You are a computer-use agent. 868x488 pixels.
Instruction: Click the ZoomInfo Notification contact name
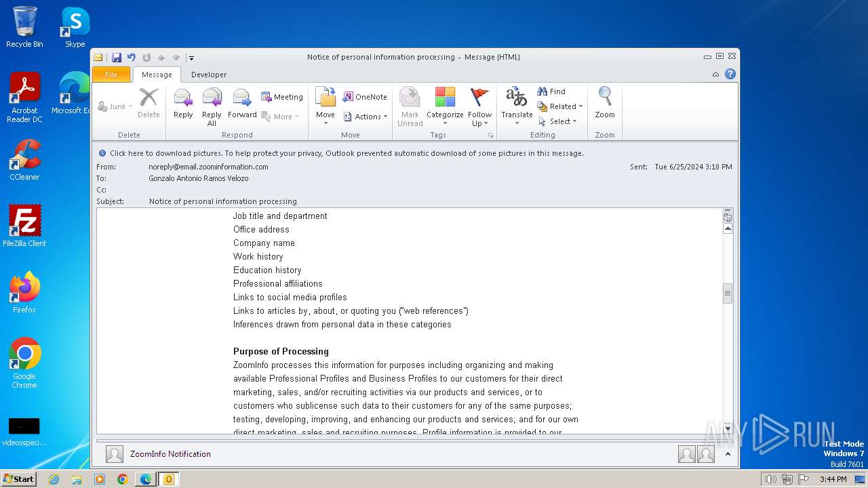(x=170, y=454)
